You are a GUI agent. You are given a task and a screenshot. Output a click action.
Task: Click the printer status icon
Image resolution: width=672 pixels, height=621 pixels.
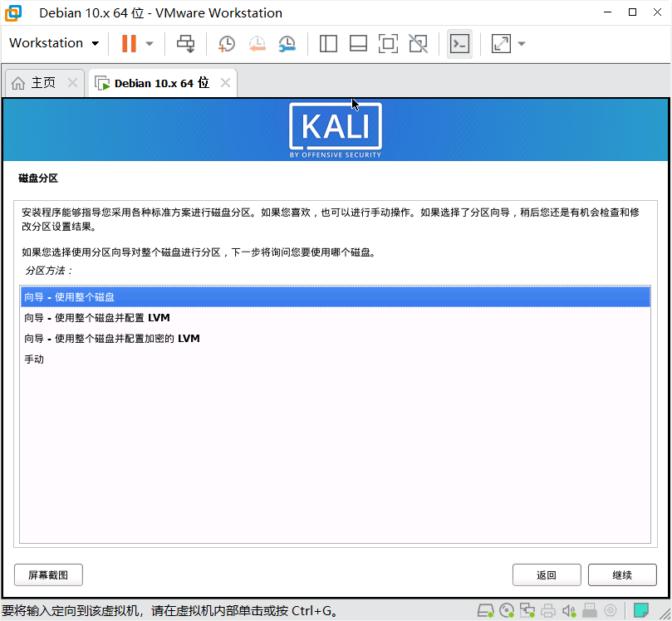[548, 611]
